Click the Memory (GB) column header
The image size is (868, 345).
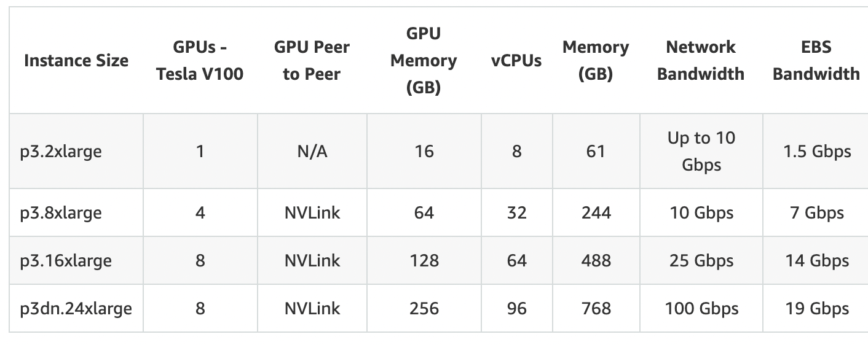click(x=596, y=61)
